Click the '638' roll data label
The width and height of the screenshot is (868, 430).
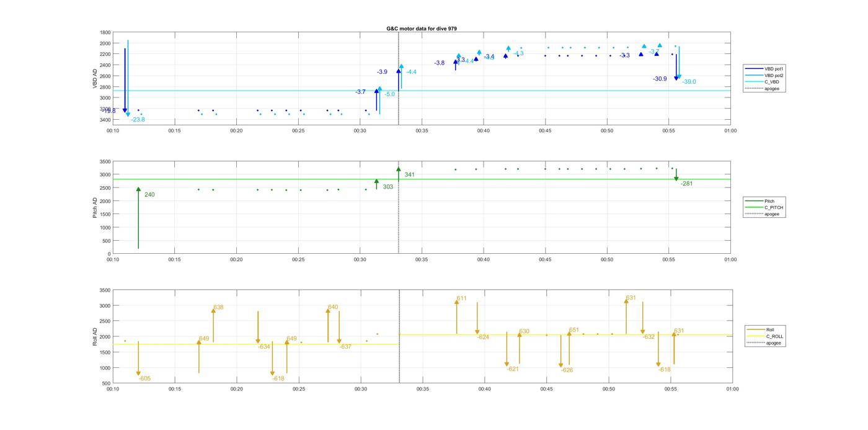[218, 307]
